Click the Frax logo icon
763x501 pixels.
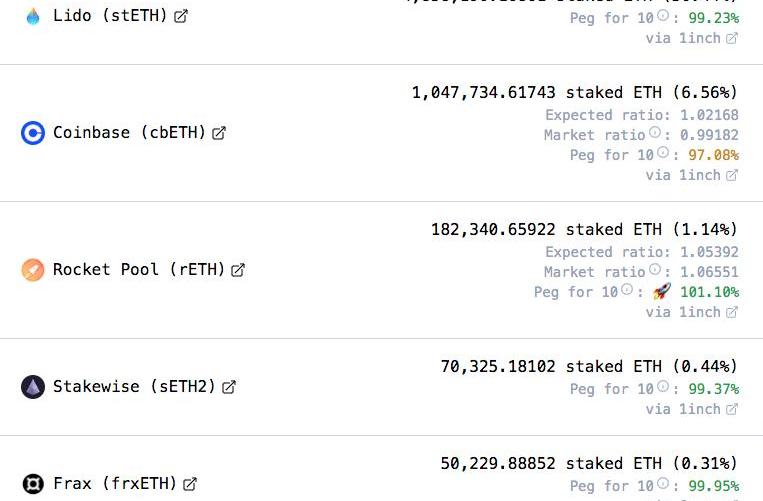pos(33,484)
